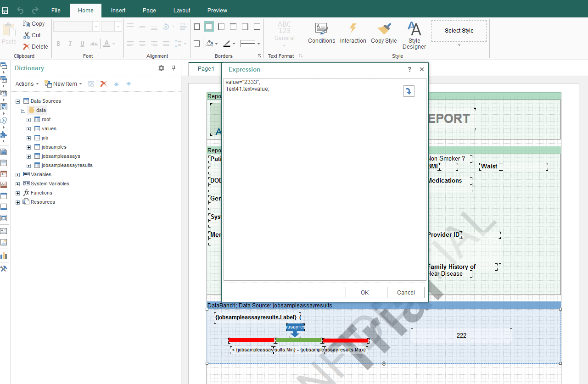
Task: Move the dictionary item up
Action: [x=117, y=84]
